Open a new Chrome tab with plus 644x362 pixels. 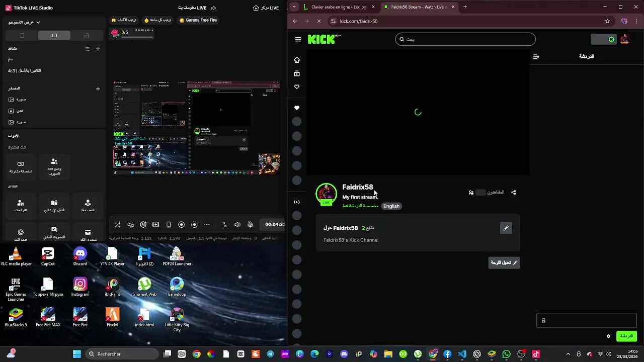click(x=465, y=7)
